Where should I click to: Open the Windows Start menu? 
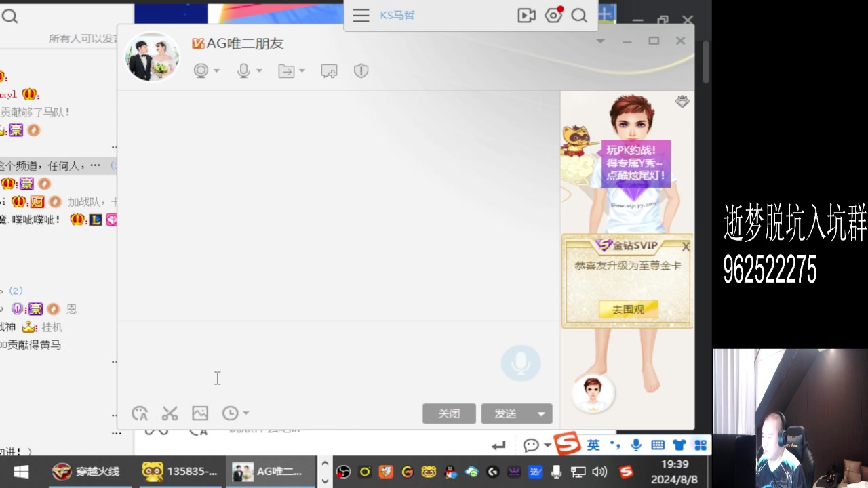21,472
